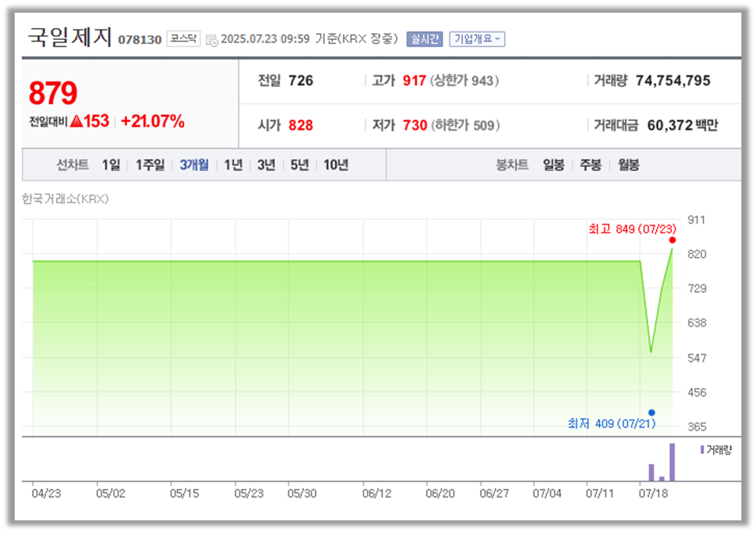Select the 1년 line chart tab
Image resolution: width=756 pixels, height=533 pixels.
click(x=234, y=165)
